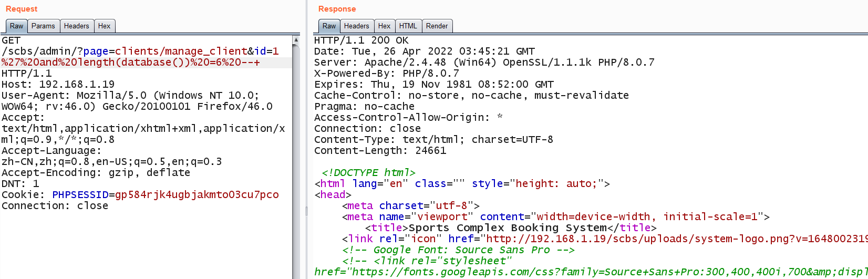Viewport: 868px width, 279px height.
Task: Click the User-Agent header line in the request
Action: click(137, 101)
